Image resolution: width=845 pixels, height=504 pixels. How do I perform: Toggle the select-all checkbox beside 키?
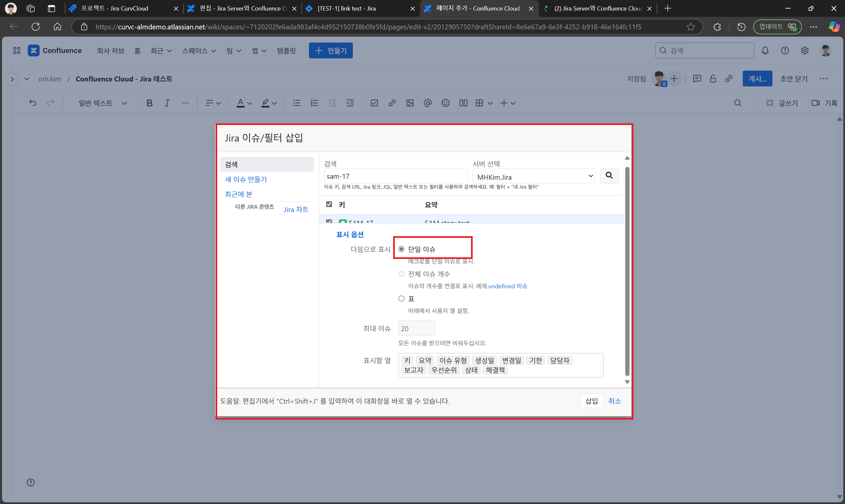pyautogui.click(x=329, y=204)
